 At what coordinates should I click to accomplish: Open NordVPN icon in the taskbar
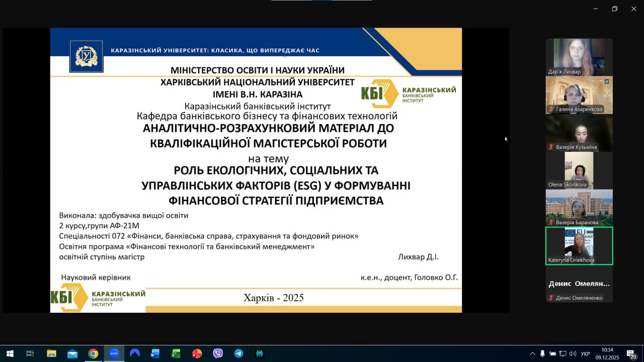tap(134, 353)
